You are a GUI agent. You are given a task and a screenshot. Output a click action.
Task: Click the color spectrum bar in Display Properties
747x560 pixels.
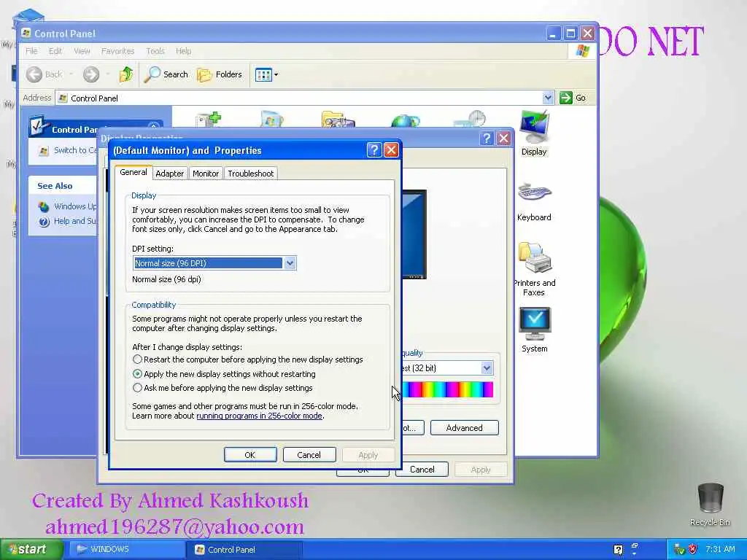pyautogui.click(x=447, y=389)
